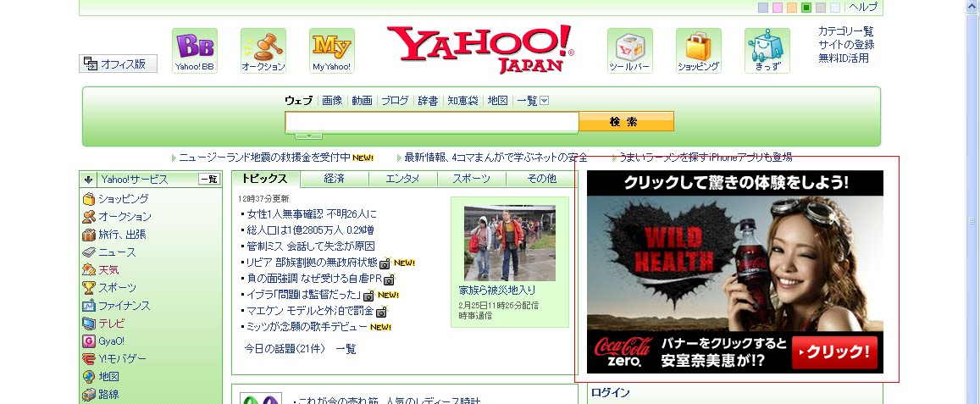Open ニュージーランド地震の救援金 link
The width and height of the screenshot is (980, 404).
[x=264, y=157]
